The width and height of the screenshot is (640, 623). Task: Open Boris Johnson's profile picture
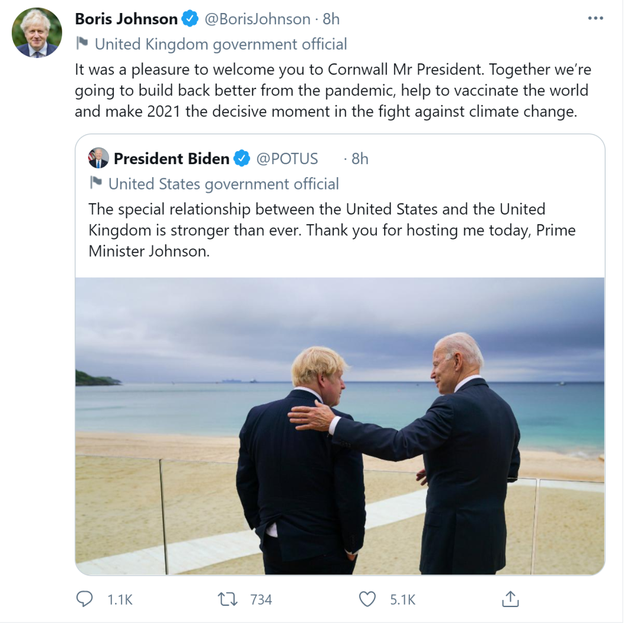tap(36, 32)
